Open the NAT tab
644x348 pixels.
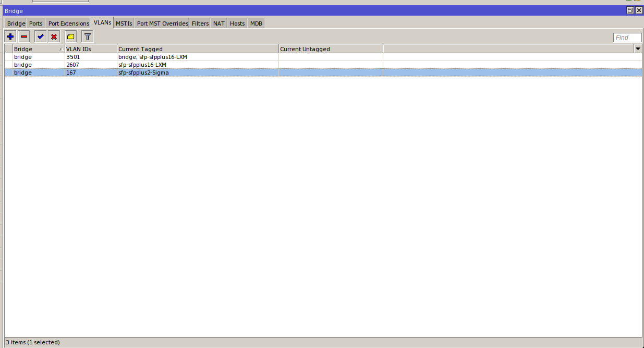coord(219,23)
